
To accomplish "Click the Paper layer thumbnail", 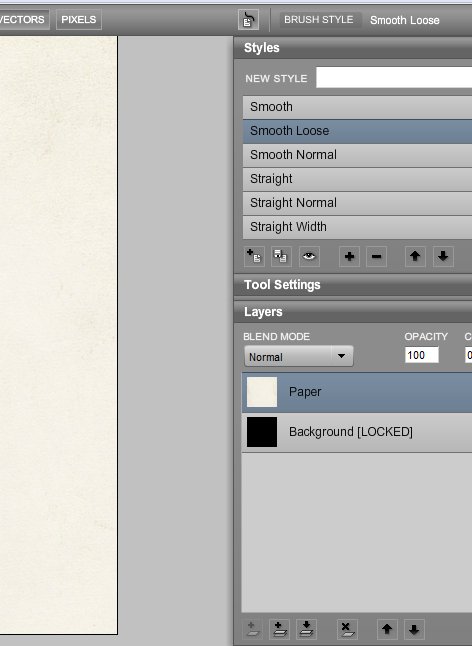I will point(262,392).
